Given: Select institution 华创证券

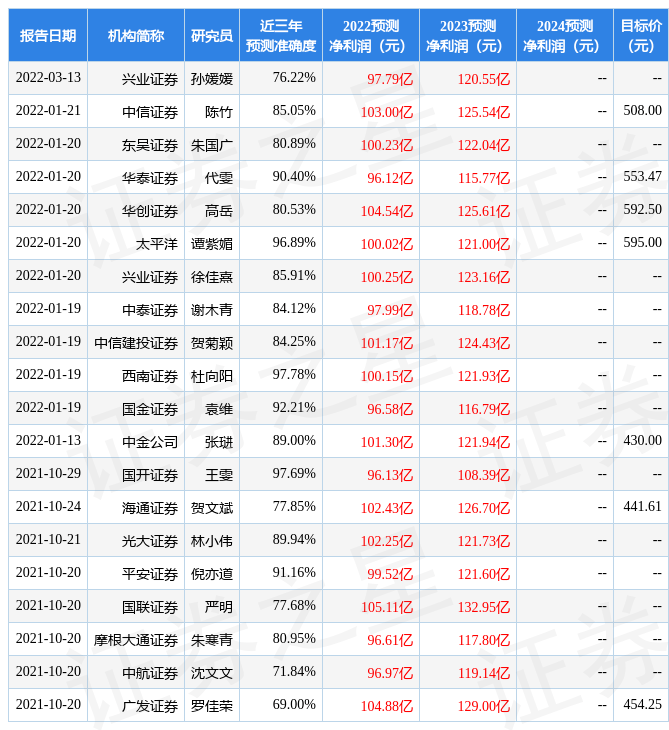Looking at the screenshot, I should click(150, 211).
